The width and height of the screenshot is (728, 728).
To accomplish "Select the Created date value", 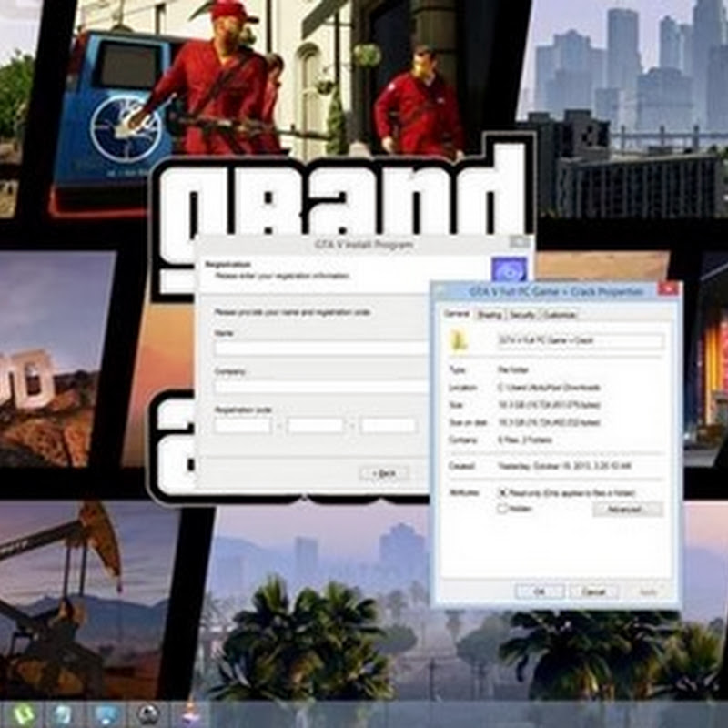I will click(x=564, y=466).
